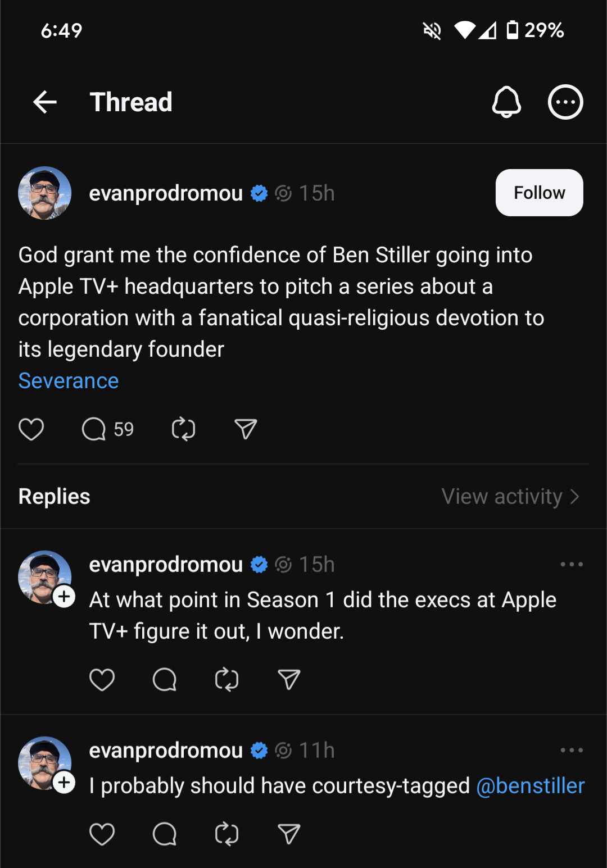
Task: Open the thread's three-dot circle menu
Action: tap(565, 102)
